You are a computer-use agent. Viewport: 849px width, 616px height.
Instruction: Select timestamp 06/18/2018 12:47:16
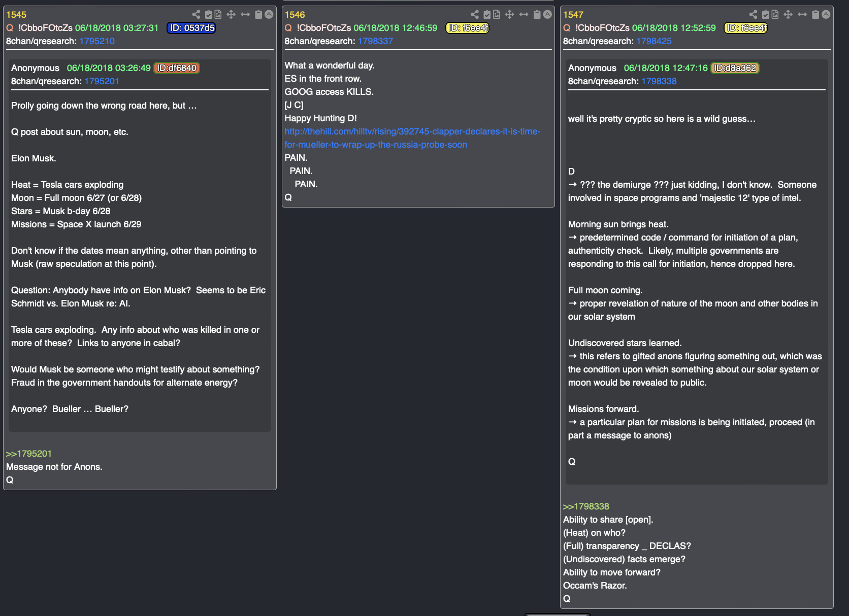pyautogui.click(x=666, y=68)
